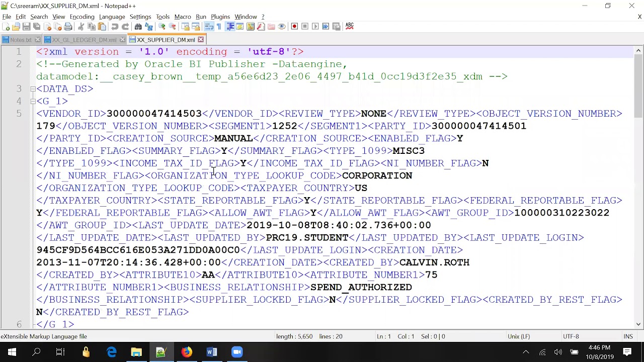Click the Open file toolbar icon
Image resolution: width=644 pixels, height=362 pixels.
(x=16, y=26)
